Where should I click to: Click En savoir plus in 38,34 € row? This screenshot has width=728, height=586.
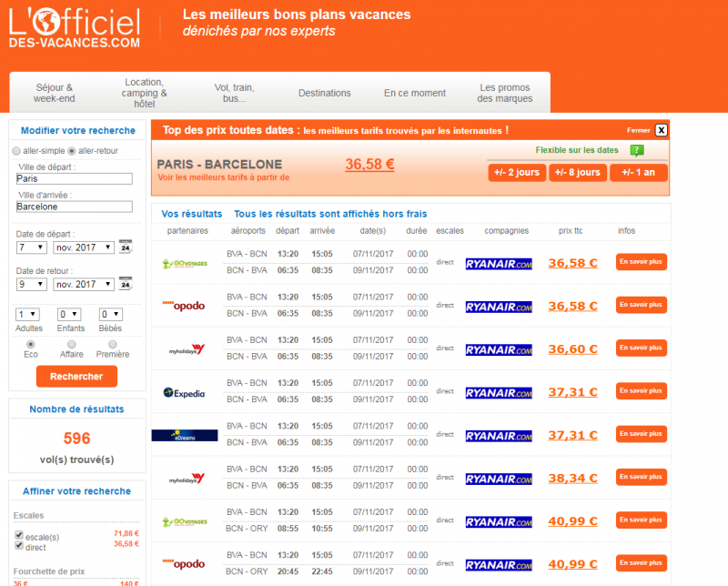(x=642, y=477)
